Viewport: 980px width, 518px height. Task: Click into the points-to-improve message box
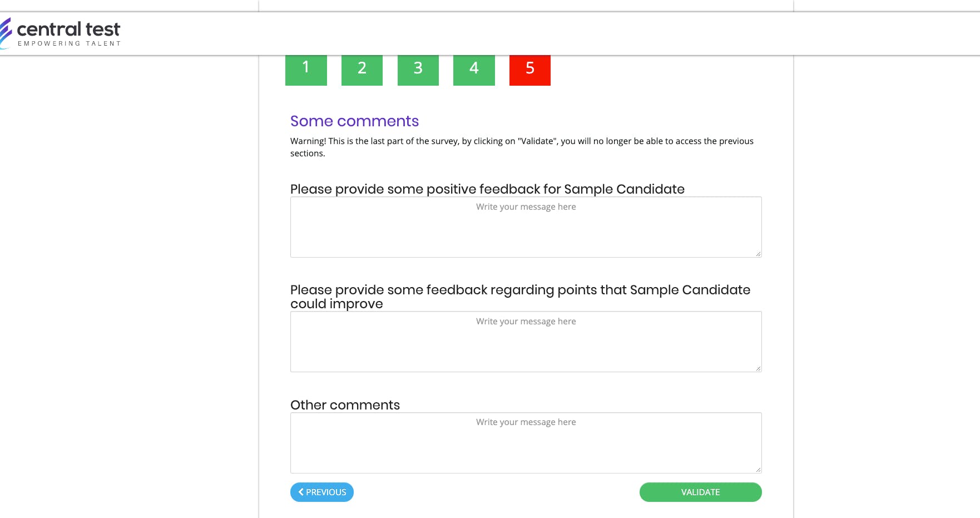[x=526, y=342]
